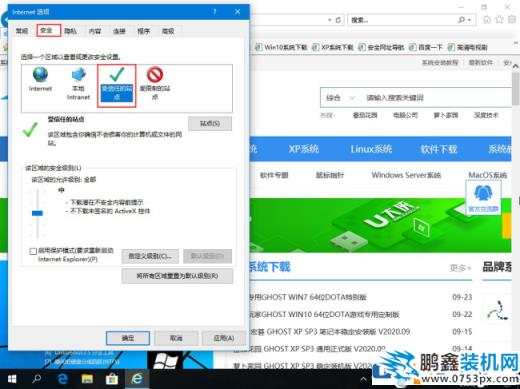The width and height of the screenshot is (520, 389).
Task: Click the 取消 button
Action: click(176, 338)
